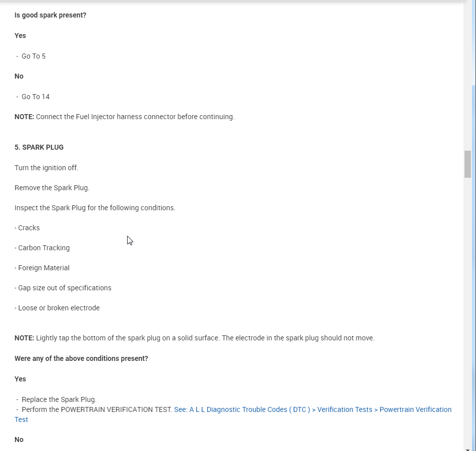476x451 pixels.
Task: Click 'Were any of the above conditions present?'
Action: click(82, 358)
